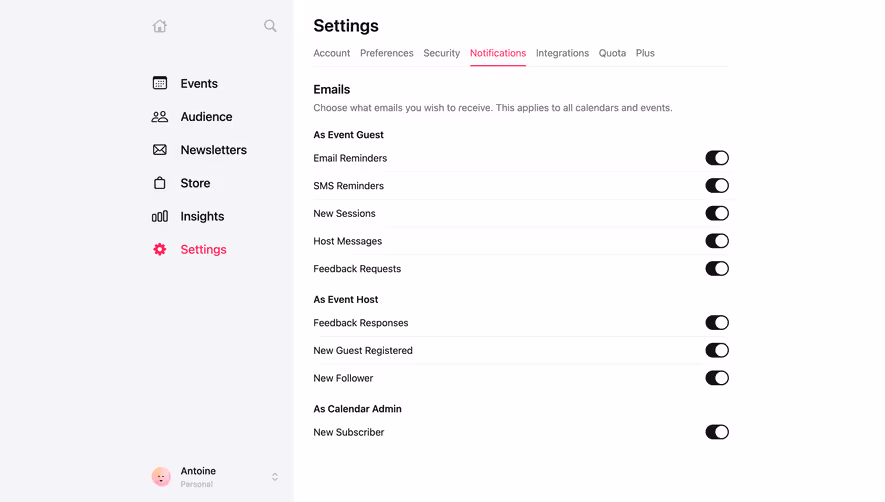Open the Preferences tab

coord(387,53)
